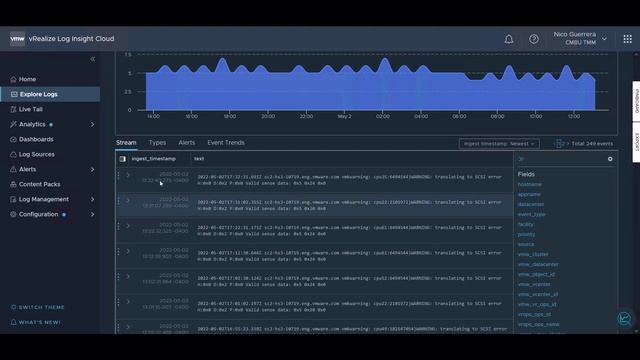Click Switch Theme link
The width and height of the screenshot is (640, 360).
[37, 307]
